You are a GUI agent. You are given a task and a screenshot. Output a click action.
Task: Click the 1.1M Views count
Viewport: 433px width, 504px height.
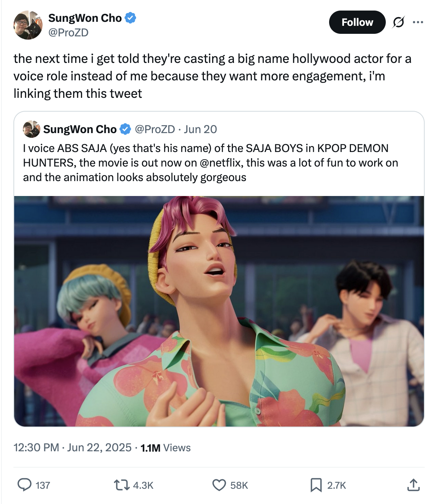(x=166, y=448)
